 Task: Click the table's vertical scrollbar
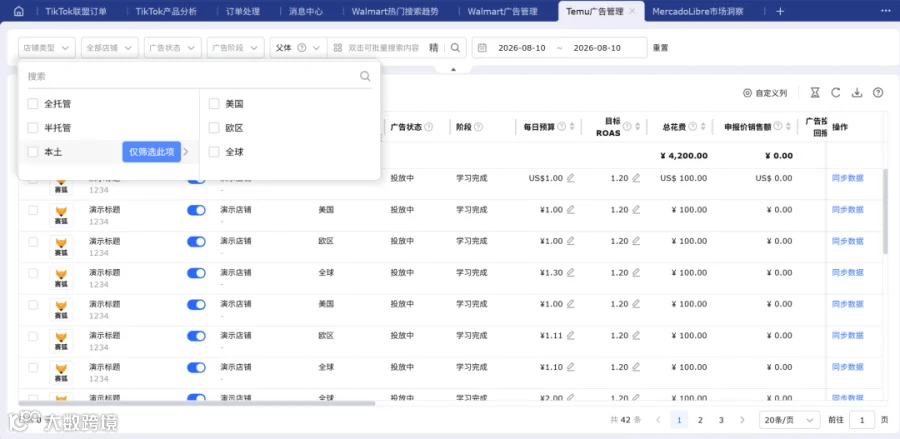click(885, 211)
